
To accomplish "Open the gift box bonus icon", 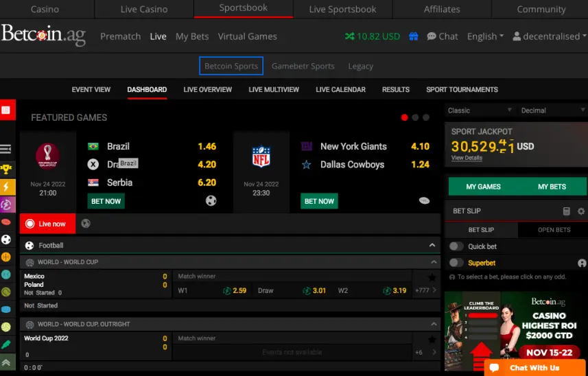I will pos(413,36).
